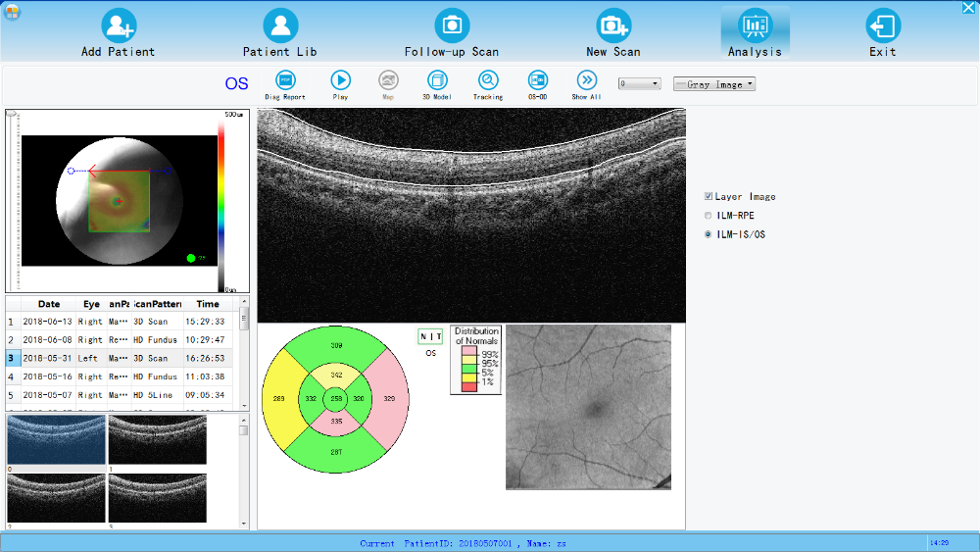The width and height of the screenshot is (980, 552).
Task: Click the yellow outer sector 289
Action: tap(278, 399)
